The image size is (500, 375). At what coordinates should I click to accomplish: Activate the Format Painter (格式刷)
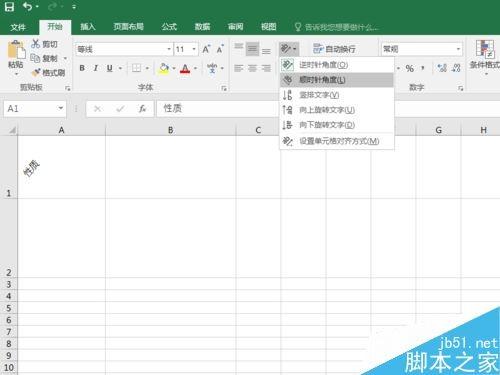pos(49,72)
